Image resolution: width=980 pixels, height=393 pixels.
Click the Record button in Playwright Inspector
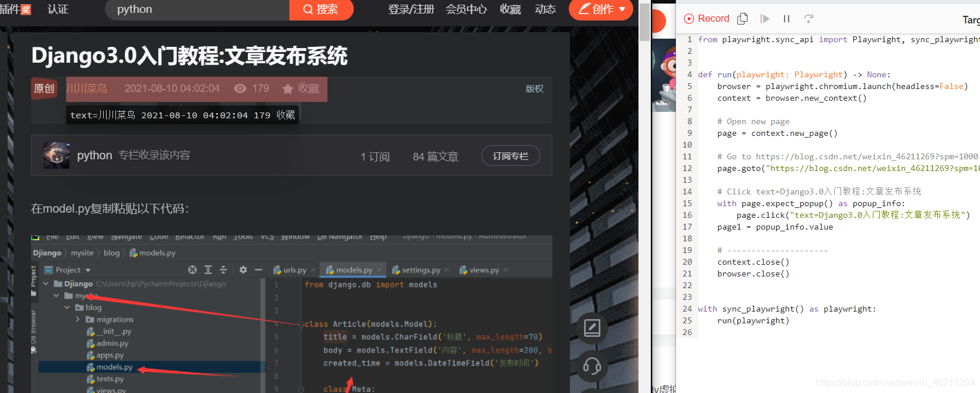click(706, 19)
